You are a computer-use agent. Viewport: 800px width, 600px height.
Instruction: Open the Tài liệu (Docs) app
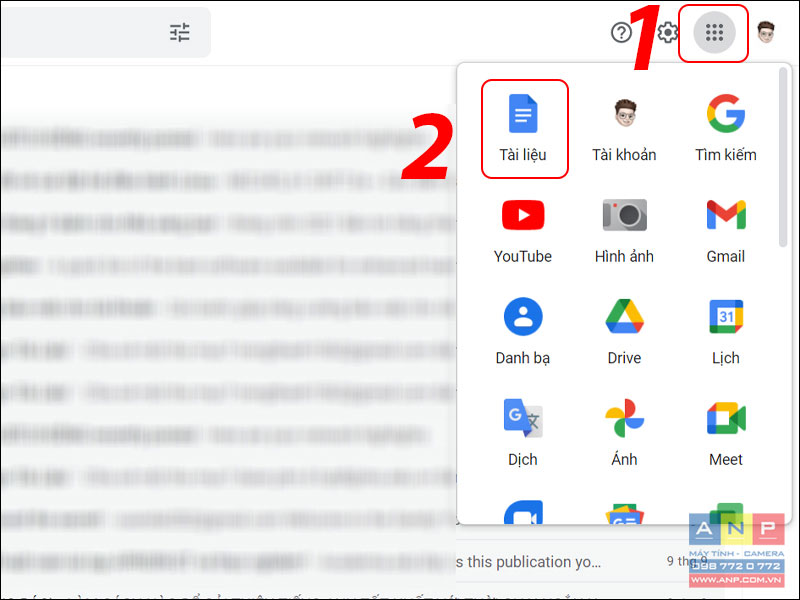coord(523,129)
